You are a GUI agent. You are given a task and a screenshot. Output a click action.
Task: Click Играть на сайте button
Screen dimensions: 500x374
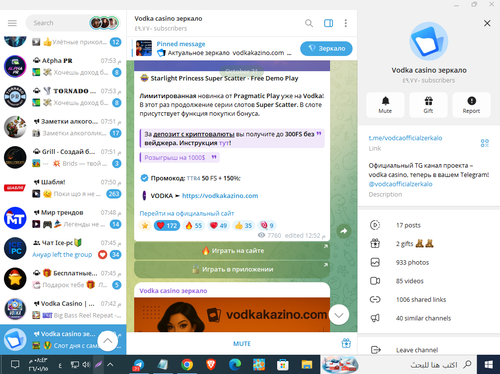(232, 251)
